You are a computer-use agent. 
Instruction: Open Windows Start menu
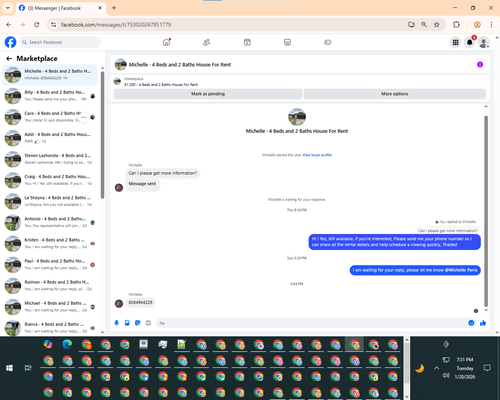[x=9, y=368]
